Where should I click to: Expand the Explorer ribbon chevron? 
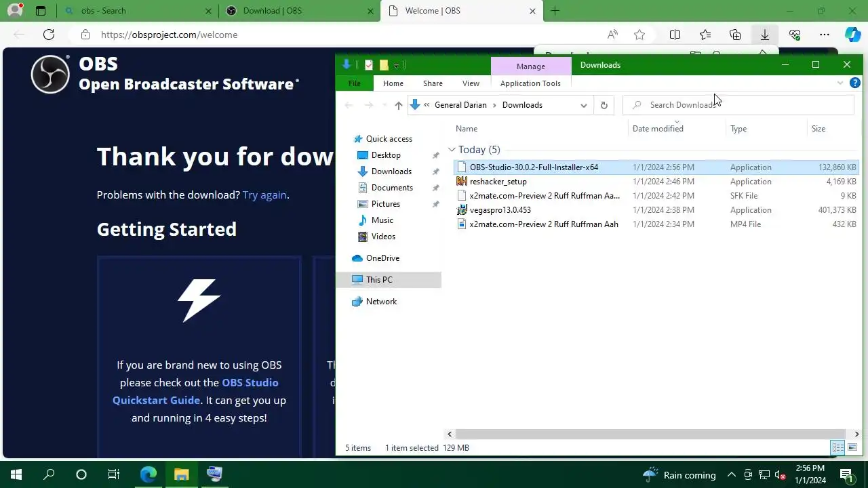(x=840, y=83)
